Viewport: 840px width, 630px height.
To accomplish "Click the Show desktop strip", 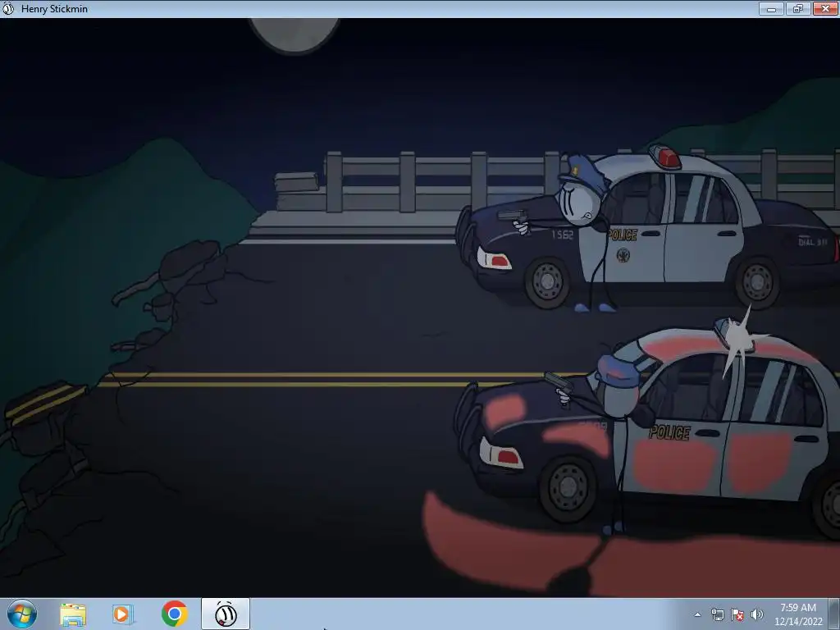I will [x=834, y=614].
